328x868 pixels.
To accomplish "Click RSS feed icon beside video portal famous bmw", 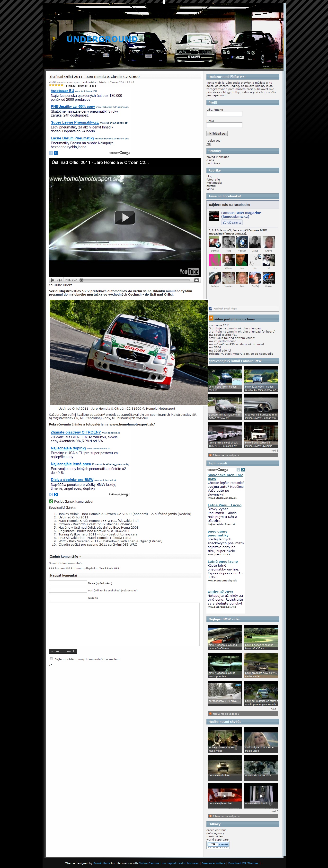I will click(211, 318).
